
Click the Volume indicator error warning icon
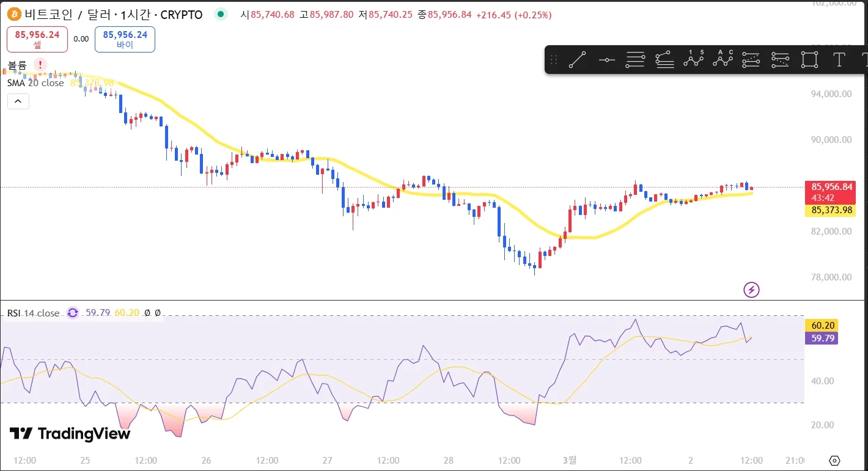coord(40,65)
